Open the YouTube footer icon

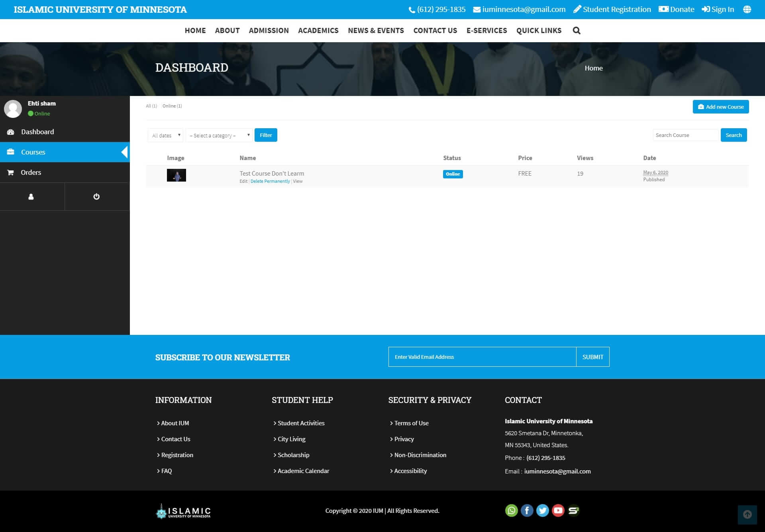click(558, 510)
